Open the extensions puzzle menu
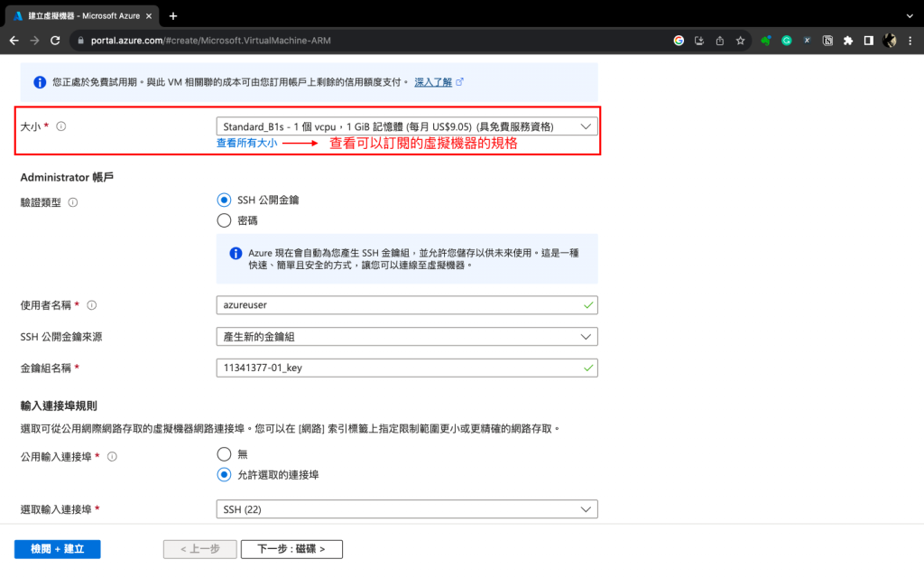 point(848,41)
